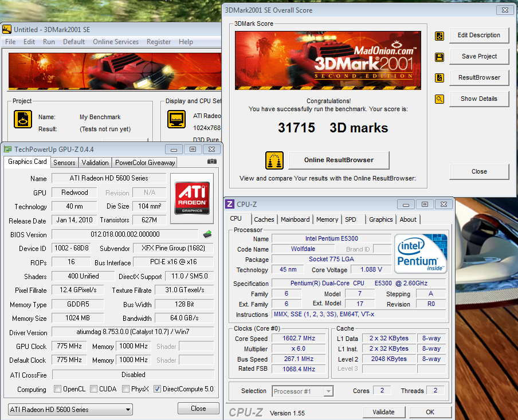Screen dimensions: 518x420
Task: Click the Close button in GPU-Z
Action: point(198,409)
